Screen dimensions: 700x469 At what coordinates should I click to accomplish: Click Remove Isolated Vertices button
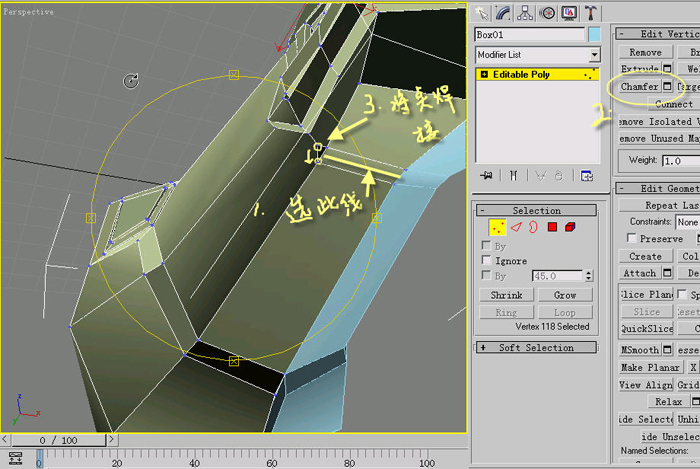[659, 121]
